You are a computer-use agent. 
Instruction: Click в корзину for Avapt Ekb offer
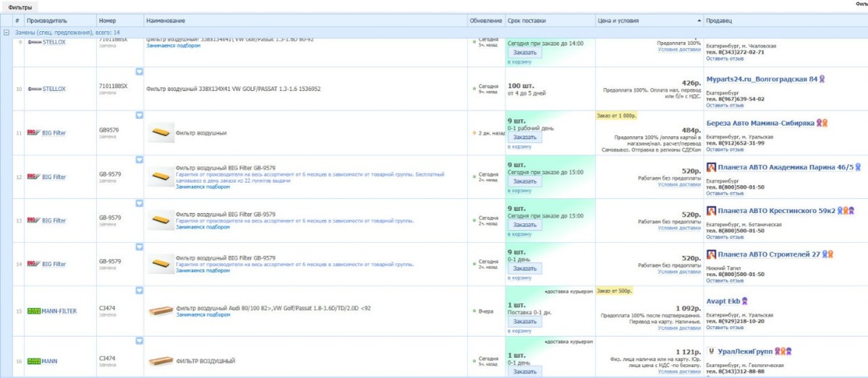(519, 330)
